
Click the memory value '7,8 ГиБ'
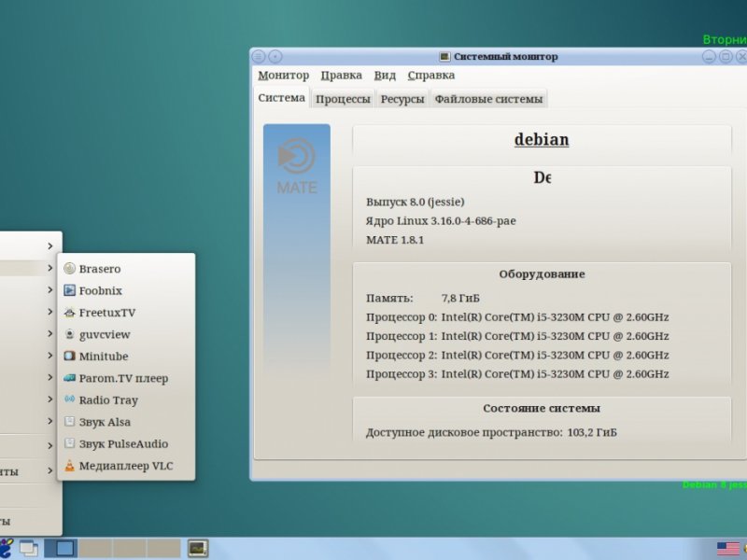460,298
